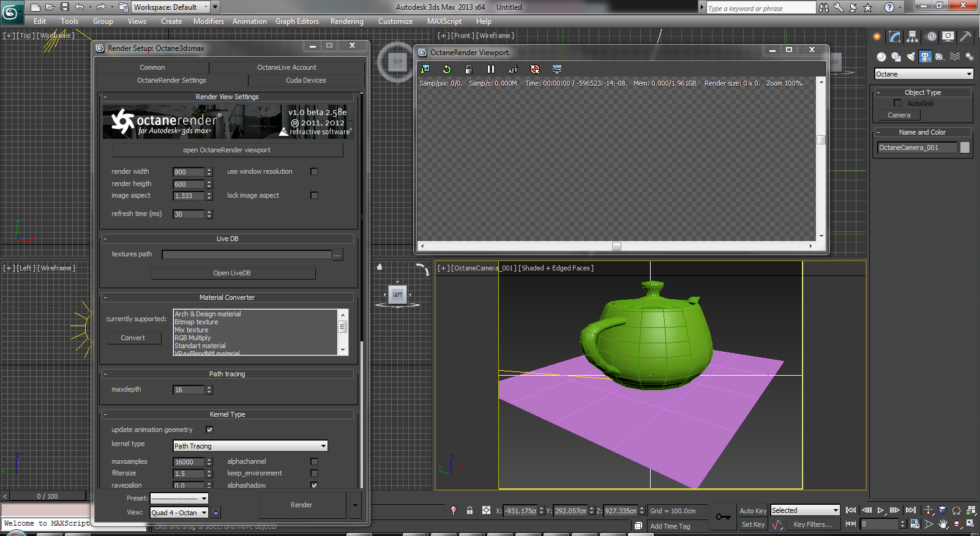
Task: Click the Render button
Action: [302, 505]
